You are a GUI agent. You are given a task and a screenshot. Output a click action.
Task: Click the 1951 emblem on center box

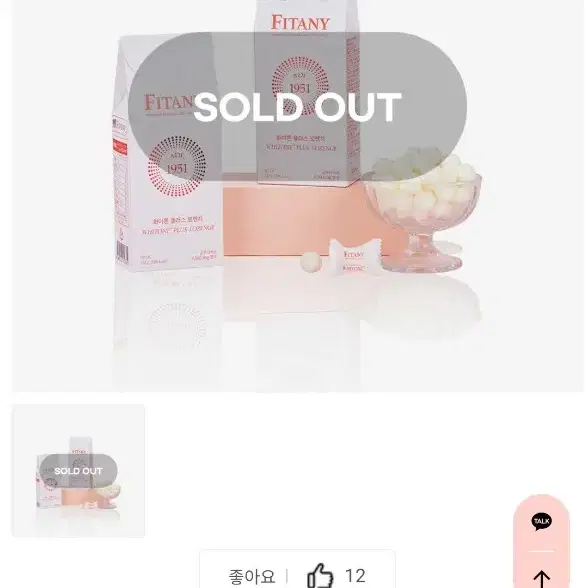coord(300,86)
